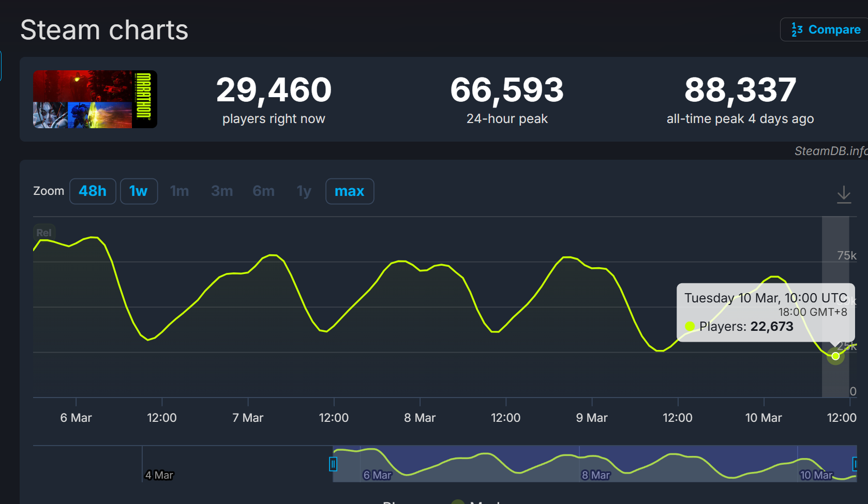The height and width of the screenshot is (504, 868).
Task: Choose the 1y zoom option
Action: [304, 191]
